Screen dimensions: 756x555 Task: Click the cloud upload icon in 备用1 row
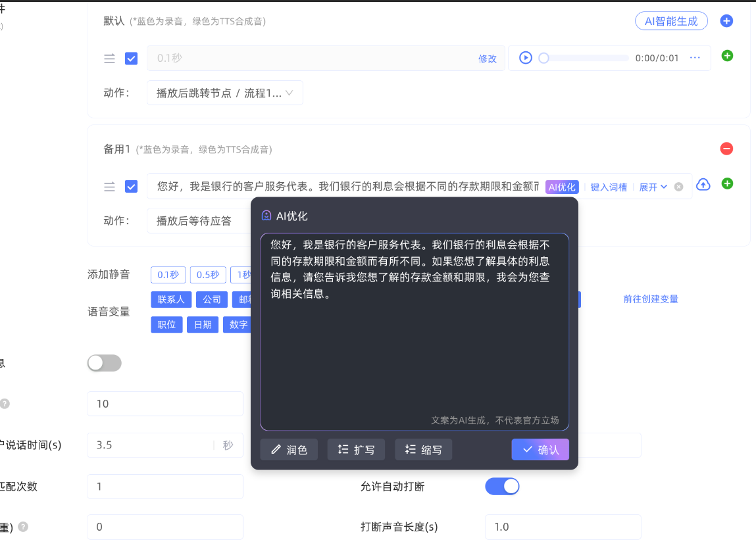703,185
